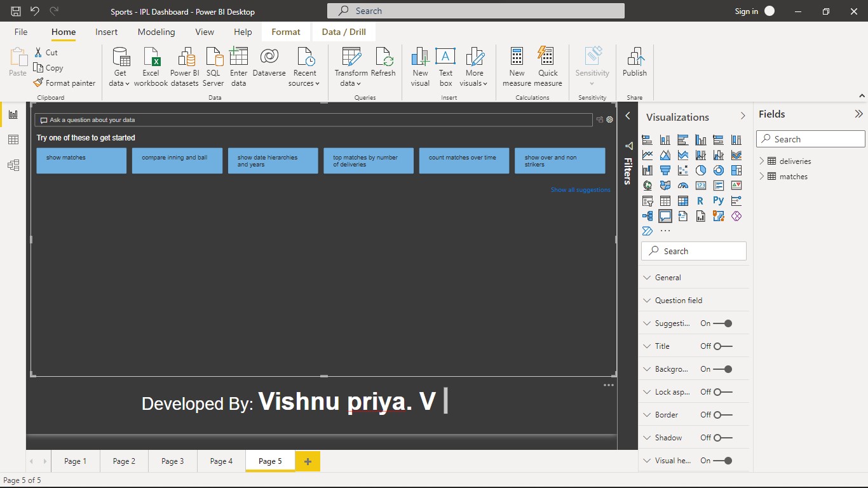This screenshot has width=868, height=488.
Task: Pick the Power Apps visual icon
Action: 736,216
